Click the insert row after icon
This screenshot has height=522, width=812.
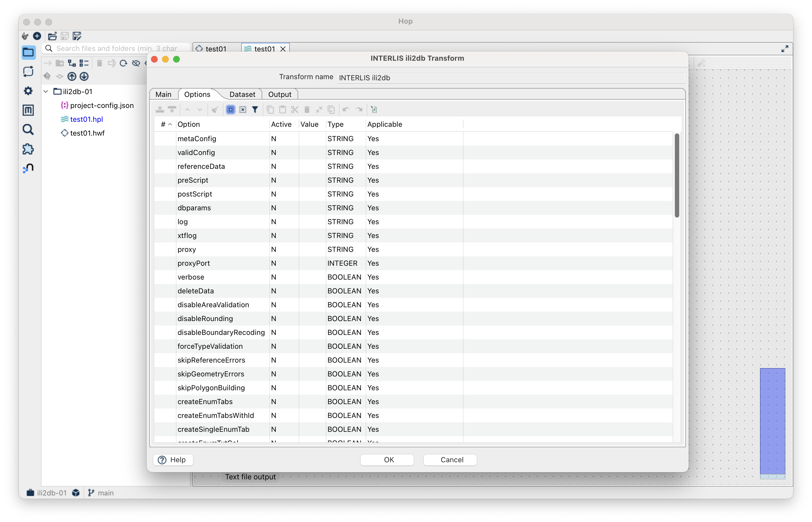tap(172, 110)
